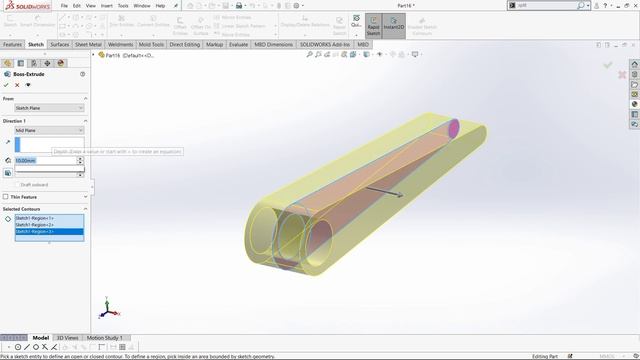Expand the Thin Feature section

pos(85,197)
